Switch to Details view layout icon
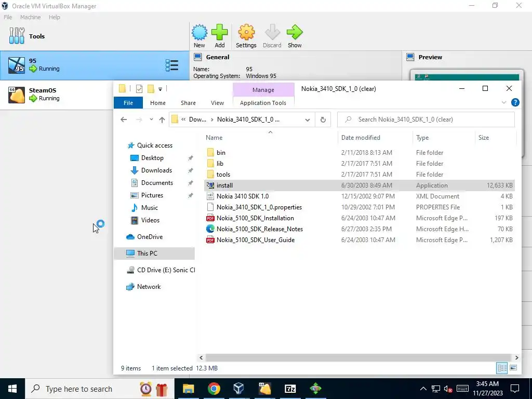532x399 pixels. tap(502, 368)
